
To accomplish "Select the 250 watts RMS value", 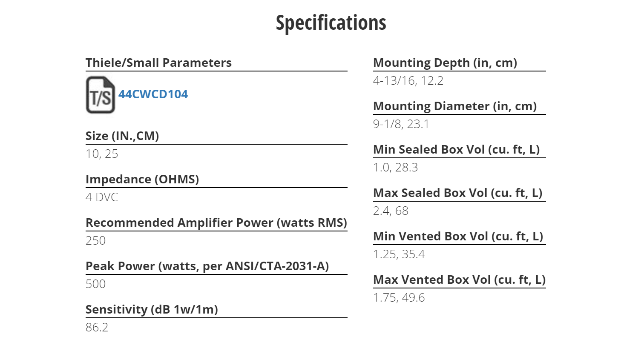I will pos(95,241).
